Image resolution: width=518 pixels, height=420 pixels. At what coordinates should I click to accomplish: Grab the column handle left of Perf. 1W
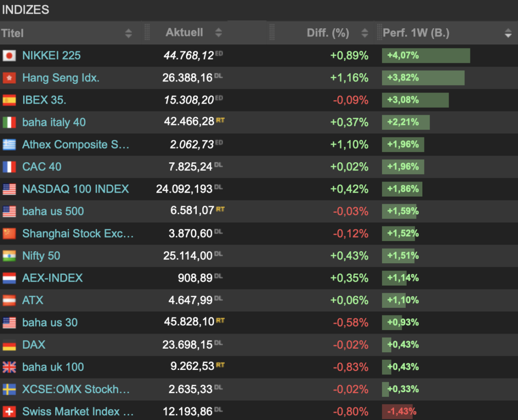tap(379, 32)
